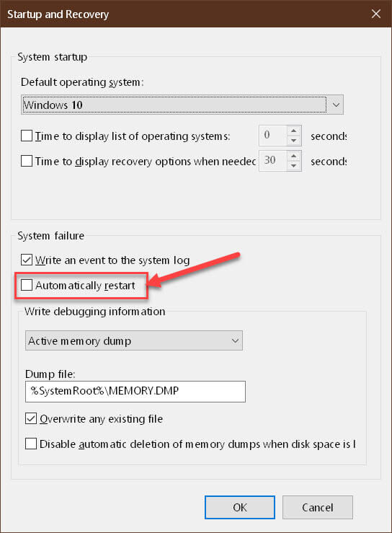The width and height of the screenshot is (392, 533).
Task: Click the operating systems seconds value field
Action: click(x=273, y=136)
